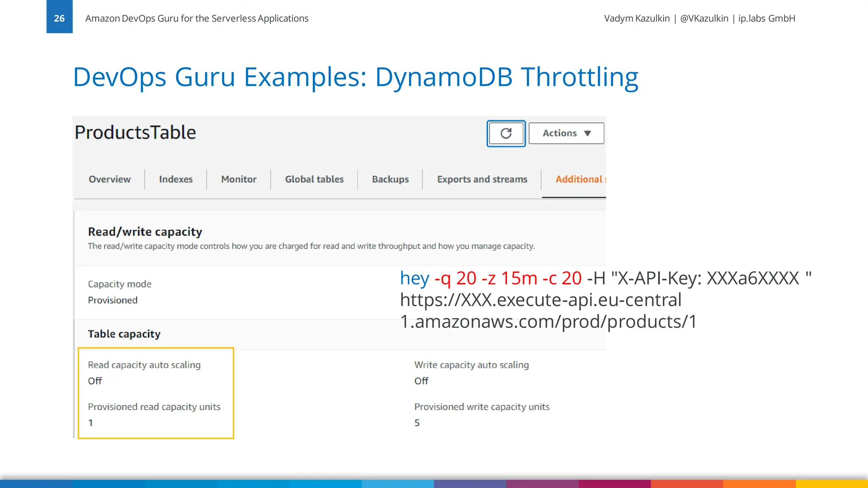Click the Actions dropdown arrow
The height and width of the screenshot is (488, 868).
(587, 133)
